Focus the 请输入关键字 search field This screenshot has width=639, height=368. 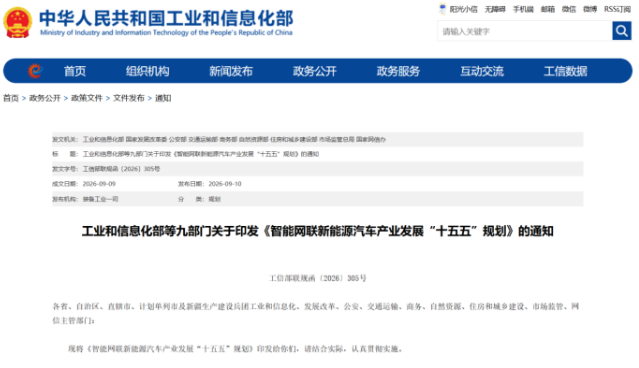tap(525, 31)
